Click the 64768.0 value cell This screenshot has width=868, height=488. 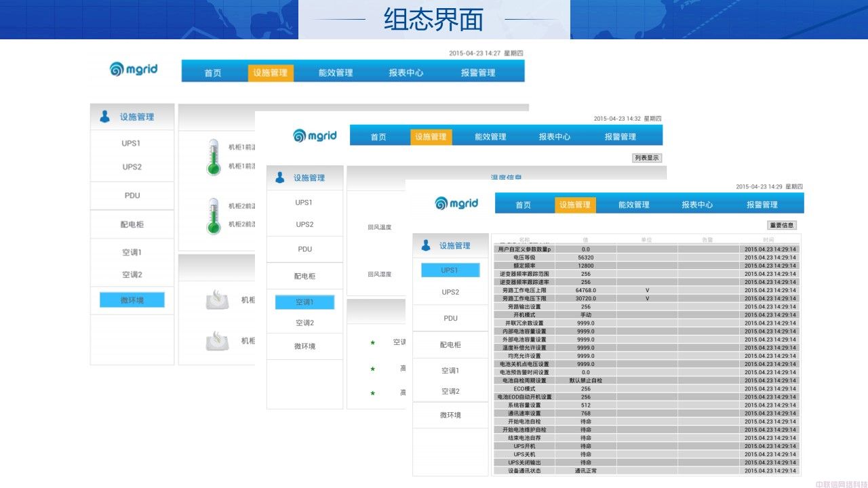point(586,290)
